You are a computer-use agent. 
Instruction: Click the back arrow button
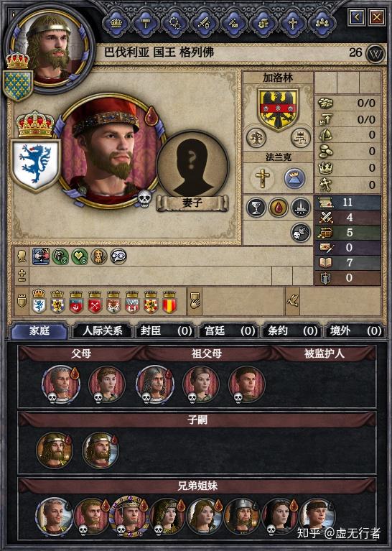click(x=357, y=17)
